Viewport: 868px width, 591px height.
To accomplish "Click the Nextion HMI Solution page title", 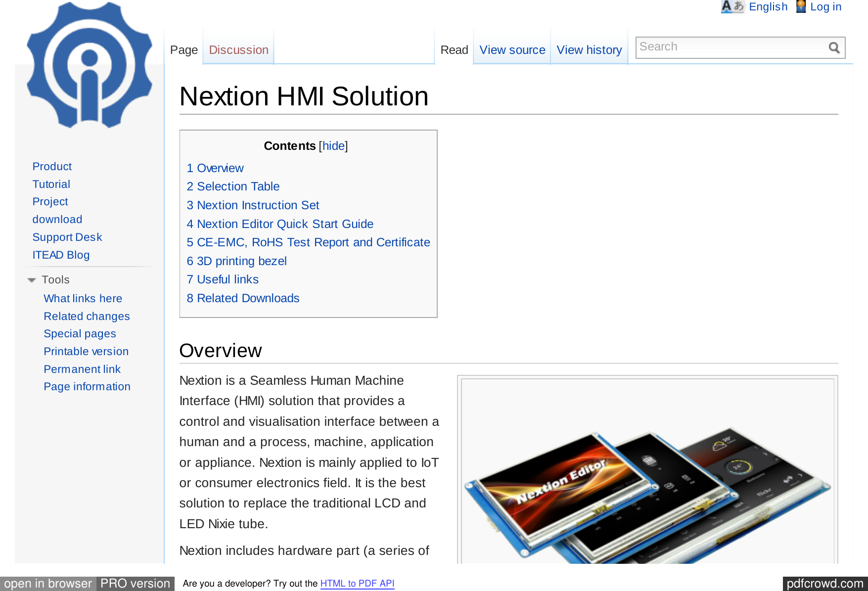I will [x=304, y=96].
